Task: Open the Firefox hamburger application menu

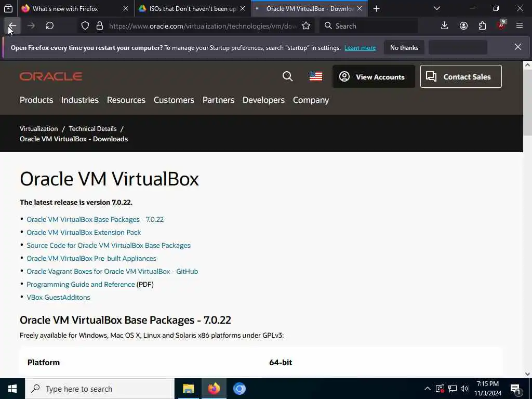Action: pos(520,26)
